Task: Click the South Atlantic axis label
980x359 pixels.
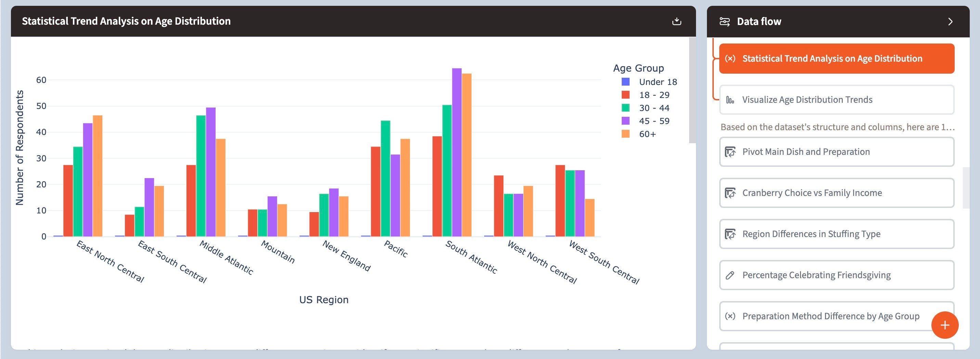Action: click(472, 257)
